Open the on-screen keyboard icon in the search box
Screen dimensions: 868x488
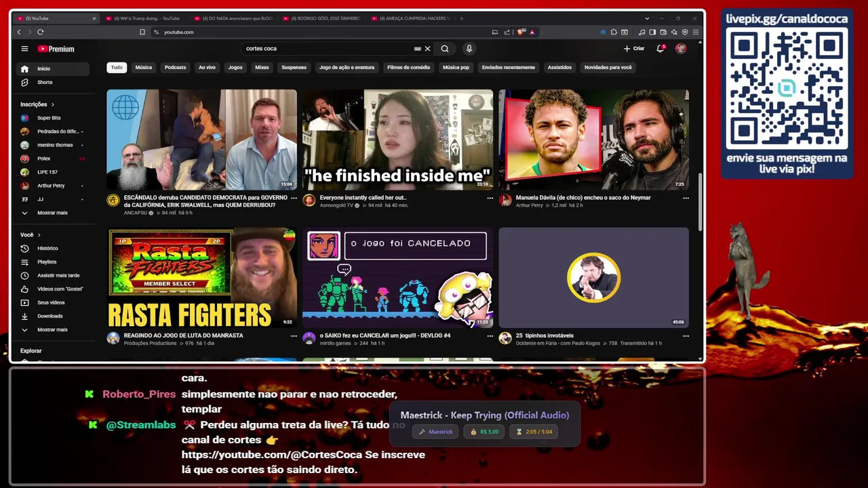point(417,49)
